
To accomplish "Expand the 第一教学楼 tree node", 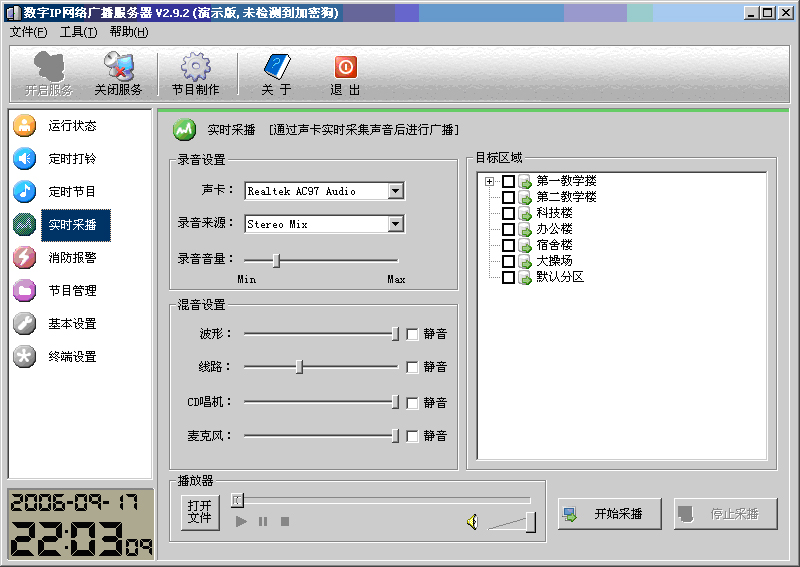I will click(x=489, y=181).
